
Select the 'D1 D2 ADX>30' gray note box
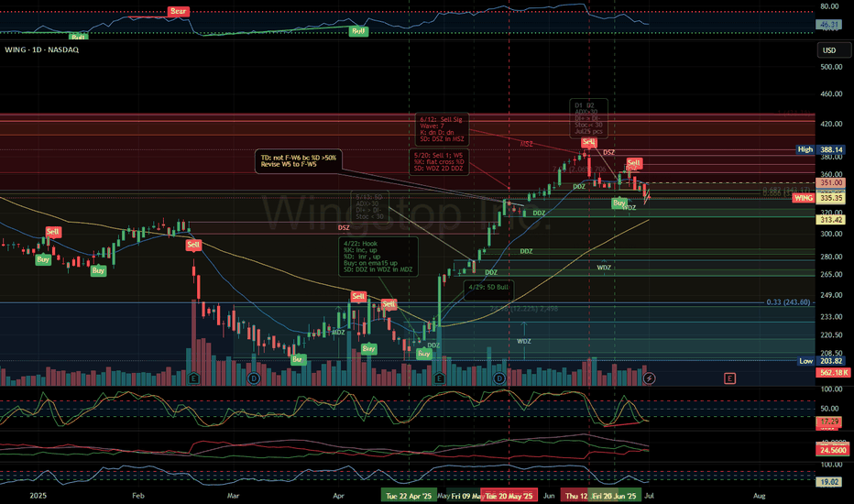589,118
